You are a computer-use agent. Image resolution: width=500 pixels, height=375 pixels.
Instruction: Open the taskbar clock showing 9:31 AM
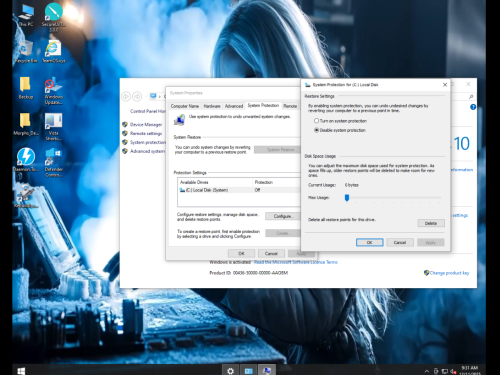(470, 370)
